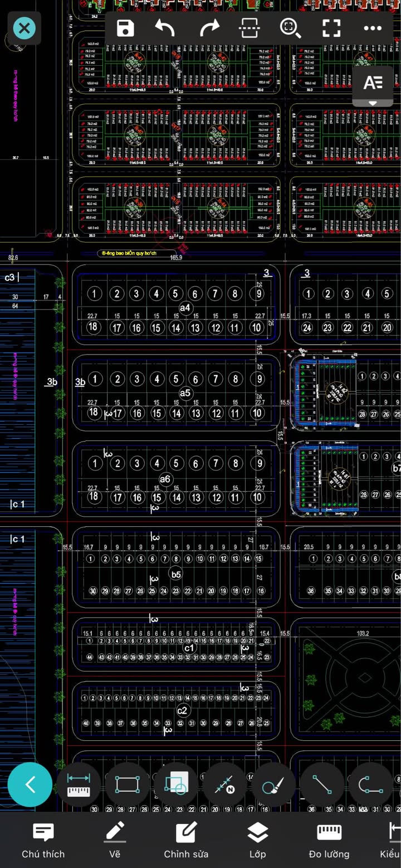Collapse the tool strip with the teal chevron
The height and width of the screenshot is (868, 401).
[x=30, y=785]
